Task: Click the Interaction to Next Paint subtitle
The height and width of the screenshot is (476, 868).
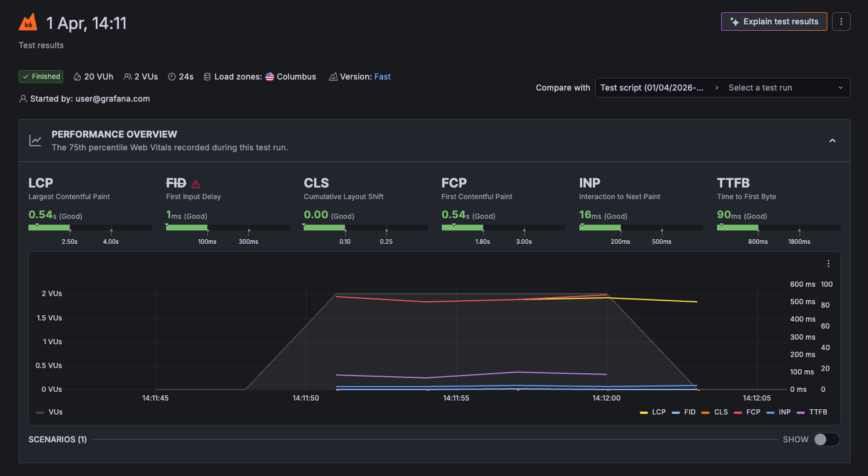Action: pos(620,197)
